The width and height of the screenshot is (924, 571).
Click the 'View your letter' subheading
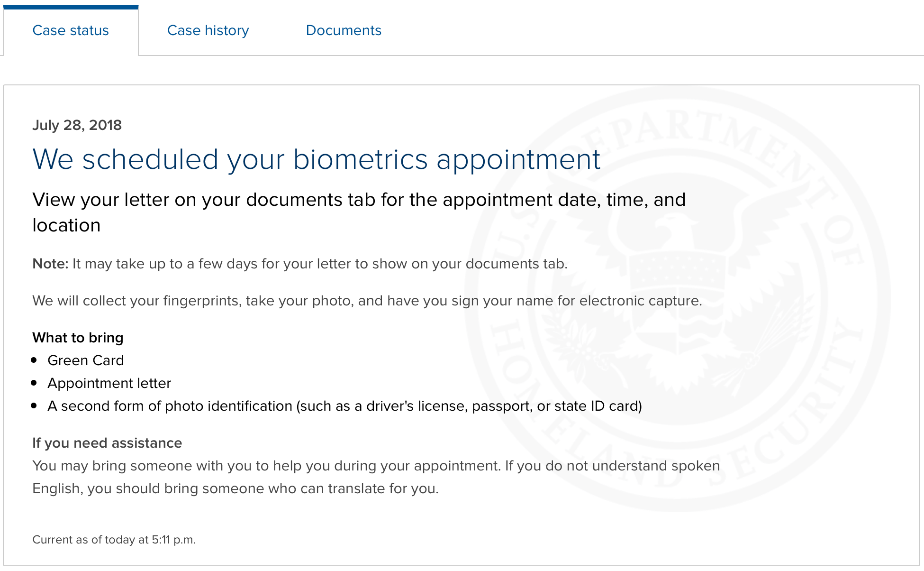pos(359,212)
